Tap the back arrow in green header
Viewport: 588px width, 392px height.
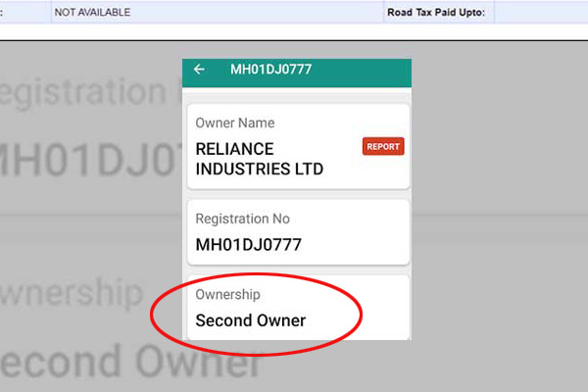199,70
